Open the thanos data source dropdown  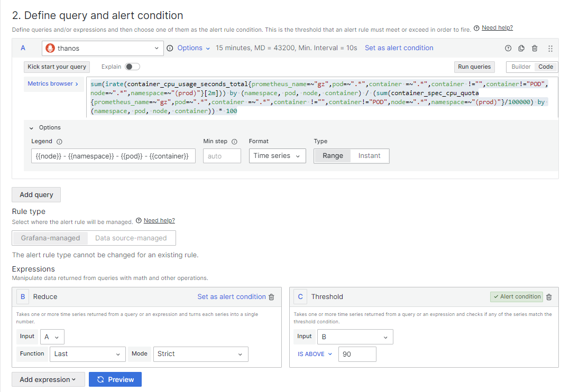click(103, 48)
